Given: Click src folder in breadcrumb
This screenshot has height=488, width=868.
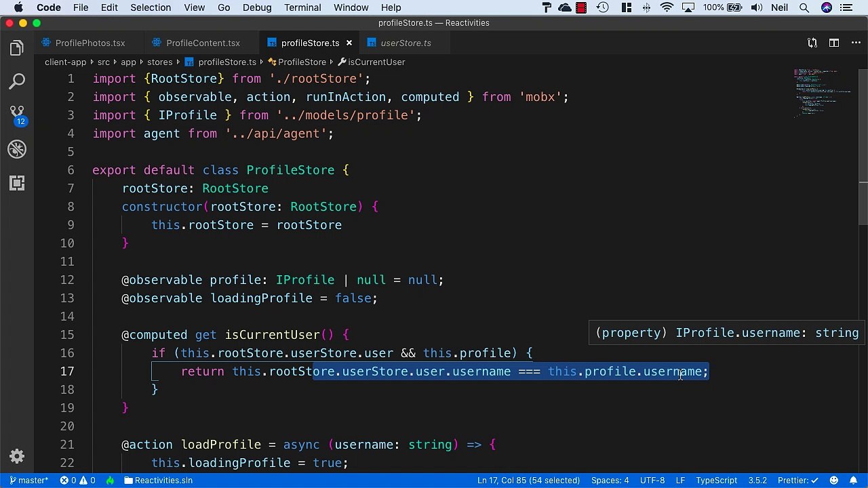Looking at the screenshot, I should coord(103,62).
